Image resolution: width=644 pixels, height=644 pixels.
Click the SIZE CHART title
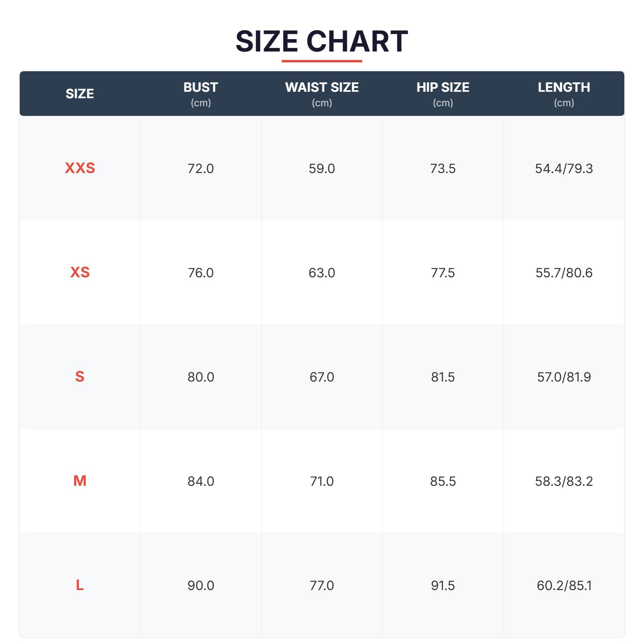pyautogui.click(x=322, y=41)
